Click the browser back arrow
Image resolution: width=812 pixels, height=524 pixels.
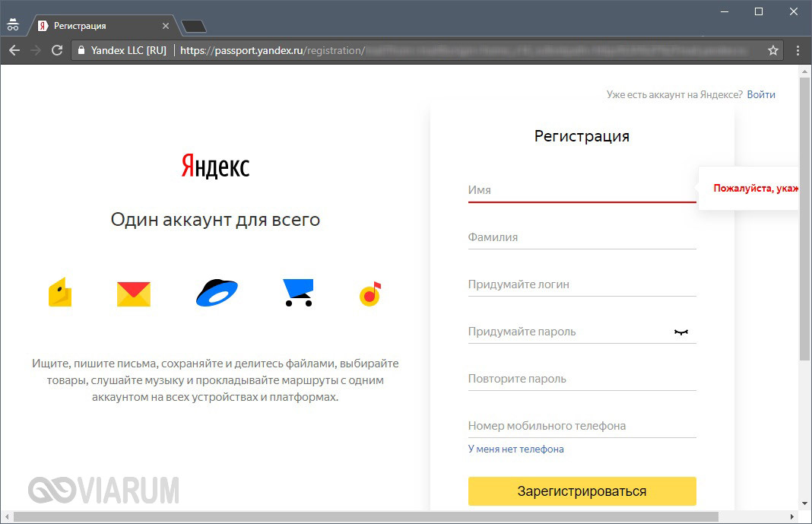(14, 50)
